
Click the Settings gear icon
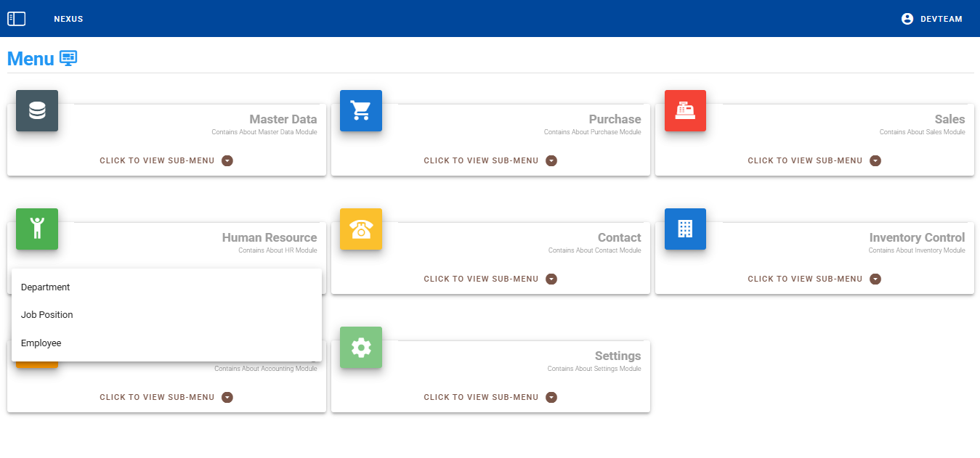coord(361,348)
